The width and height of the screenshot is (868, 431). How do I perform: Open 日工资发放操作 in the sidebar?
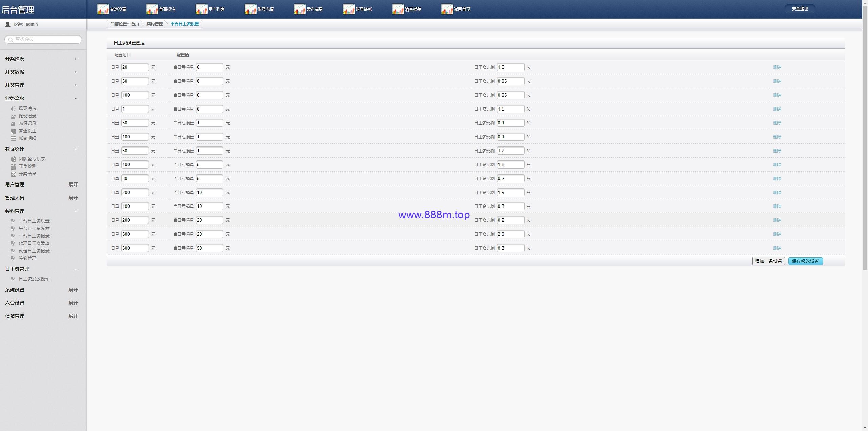tap(34, 279)
